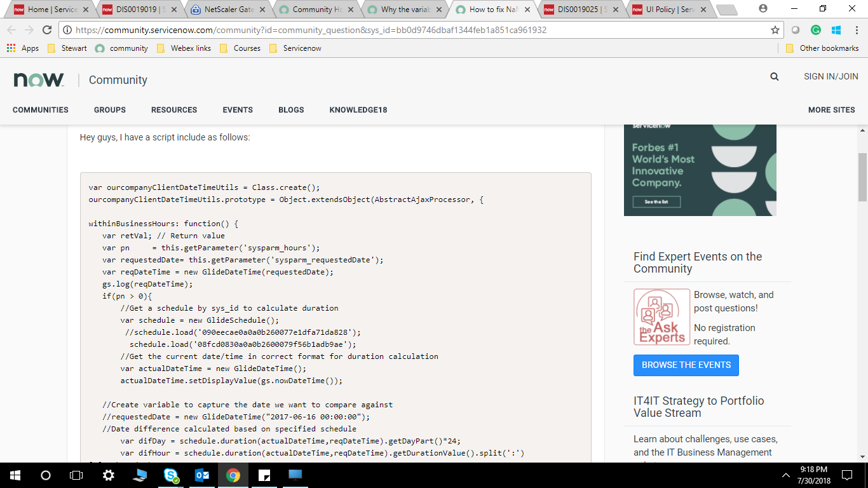Click the gray circle extension icon
The image size is (868, 488).
(x=796, y=30)
